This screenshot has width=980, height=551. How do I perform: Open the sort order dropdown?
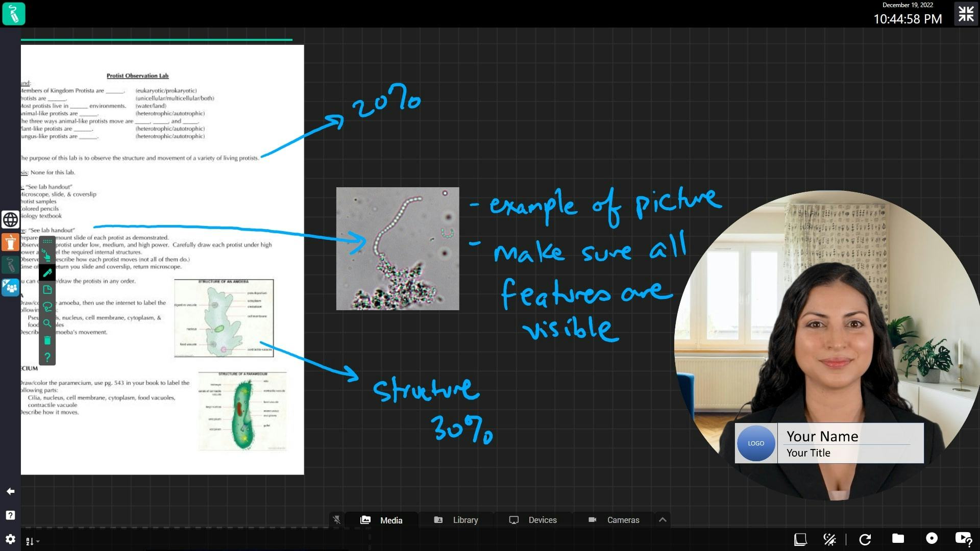pos(32,541)
